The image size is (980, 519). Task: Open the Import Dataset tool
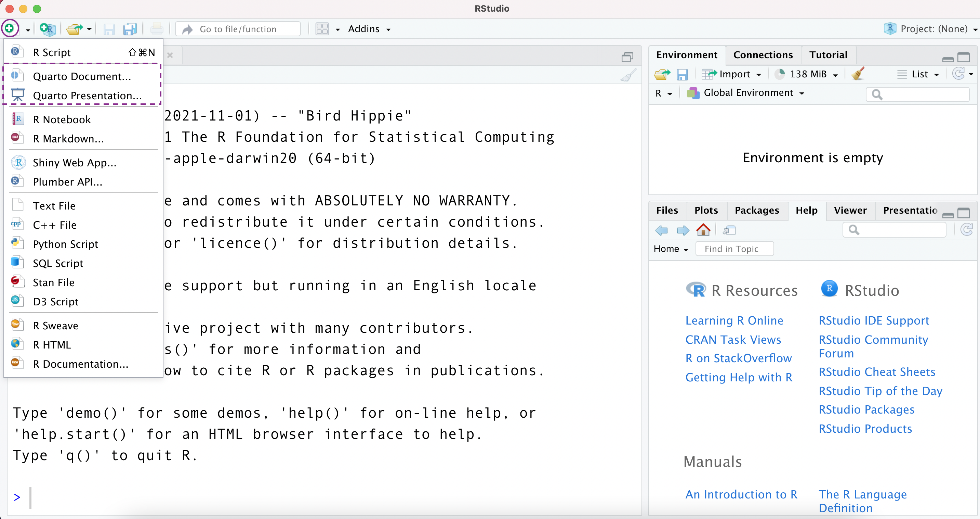click(x=731, y=74)
